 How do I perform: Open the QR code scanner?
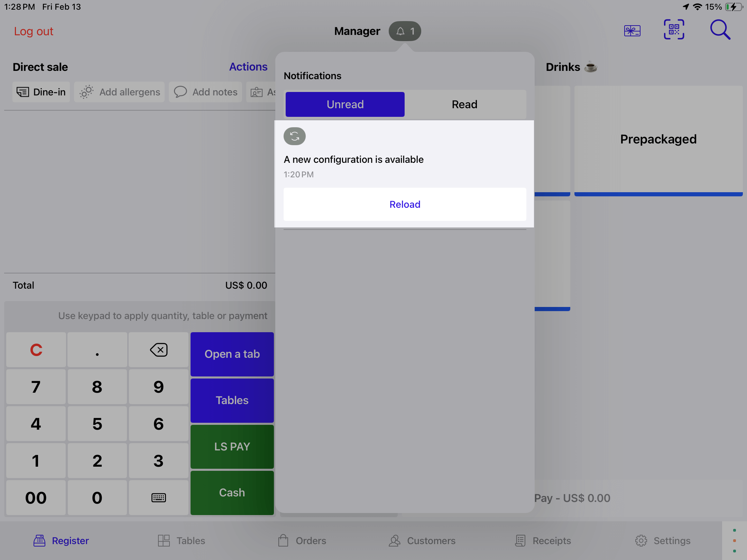(674, 30)
